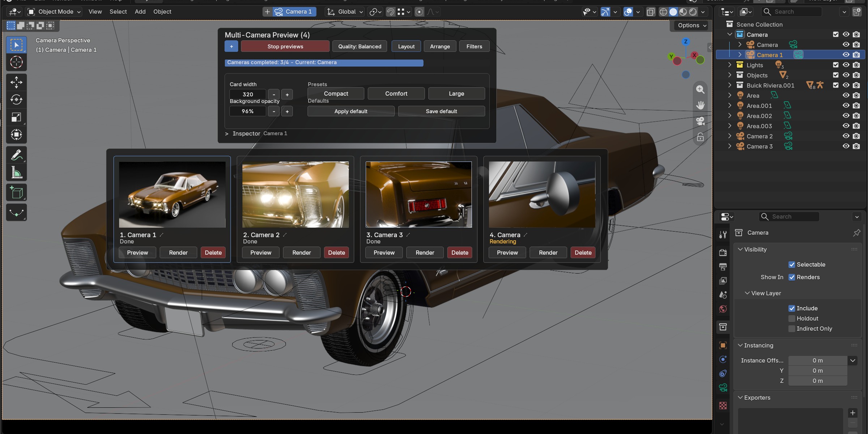Enable the Indirect Only checkbox

point(792,328)
